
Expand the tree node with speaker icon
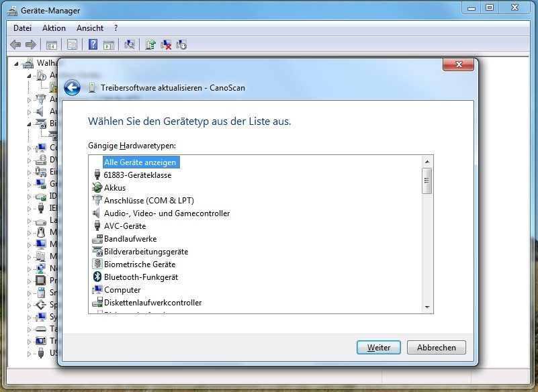click(x=29, y=112)
